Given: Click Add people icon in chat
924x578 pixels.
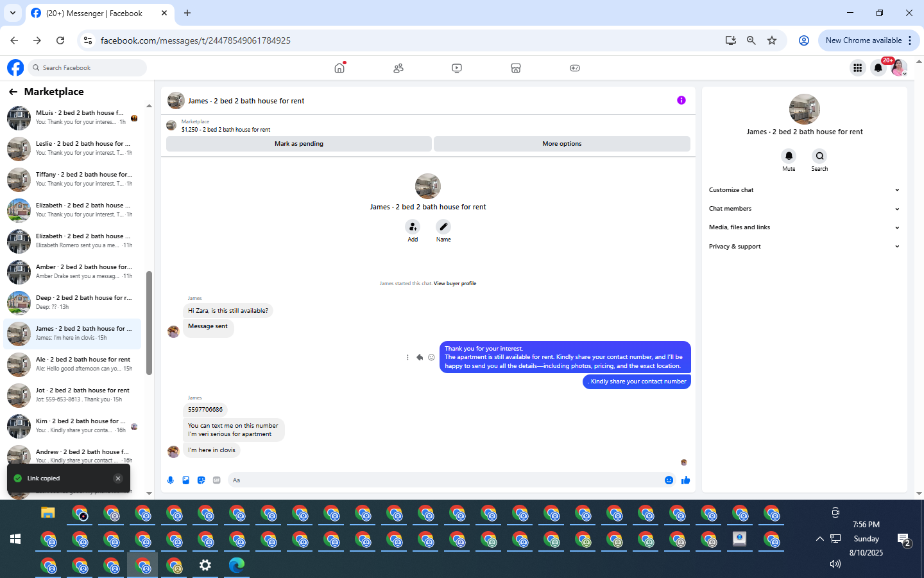Looking at the screenshot, I should point(413,227).
